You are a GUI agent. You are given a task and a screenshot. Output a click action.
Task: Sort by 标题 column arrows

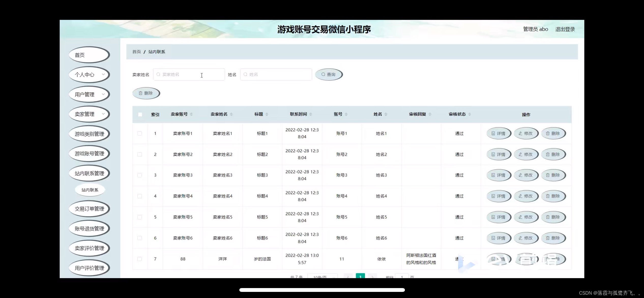pyautogui.click(x=267, y=114)
